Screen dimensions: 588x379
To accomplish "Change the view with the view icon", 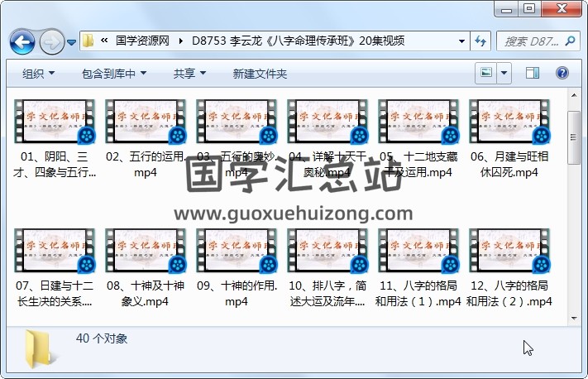I will [x=486, y=73].
